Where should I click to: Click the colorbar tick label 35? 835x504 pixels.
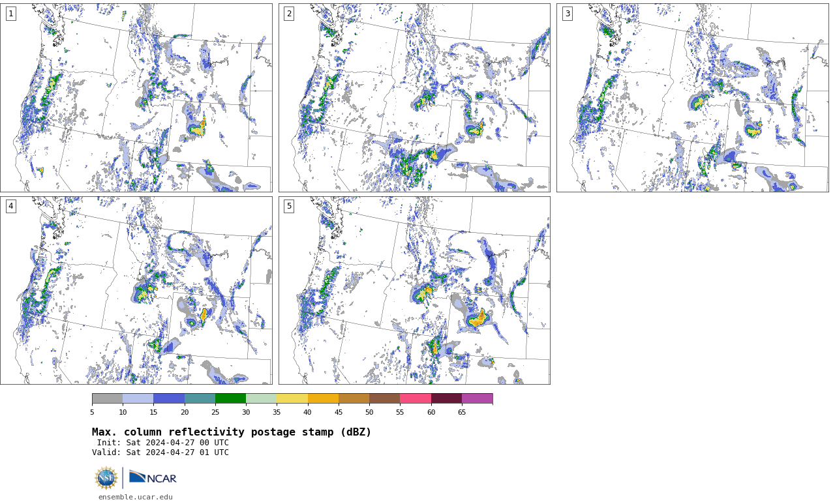pyautogui.click(x=277, y=412)
